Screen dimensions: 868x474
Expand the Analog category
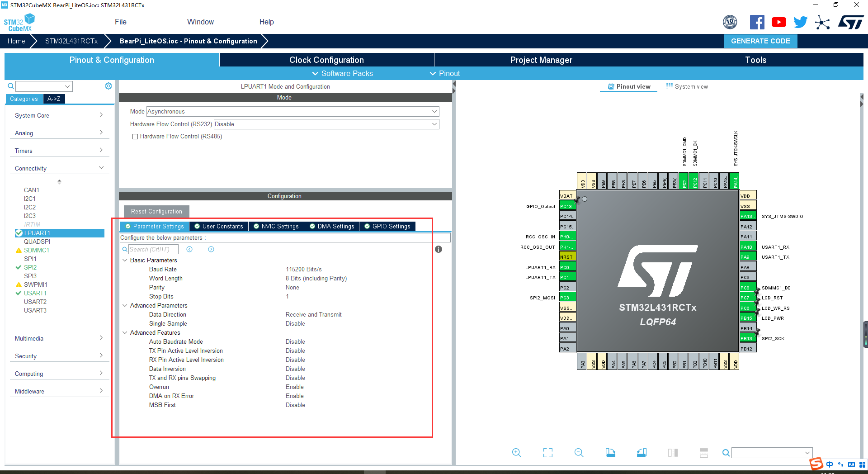(59, 133)
